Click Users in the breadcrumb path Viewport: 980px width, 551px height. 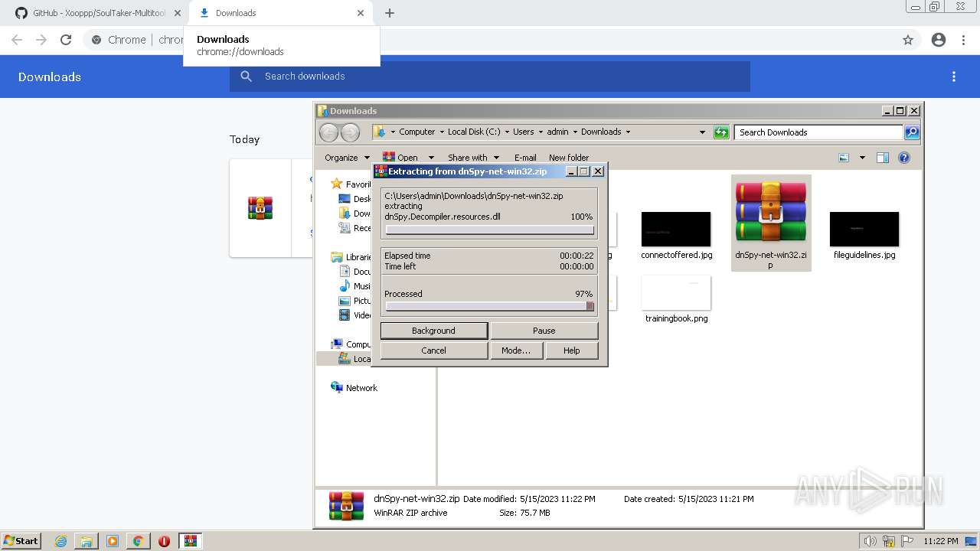[524, 132]
